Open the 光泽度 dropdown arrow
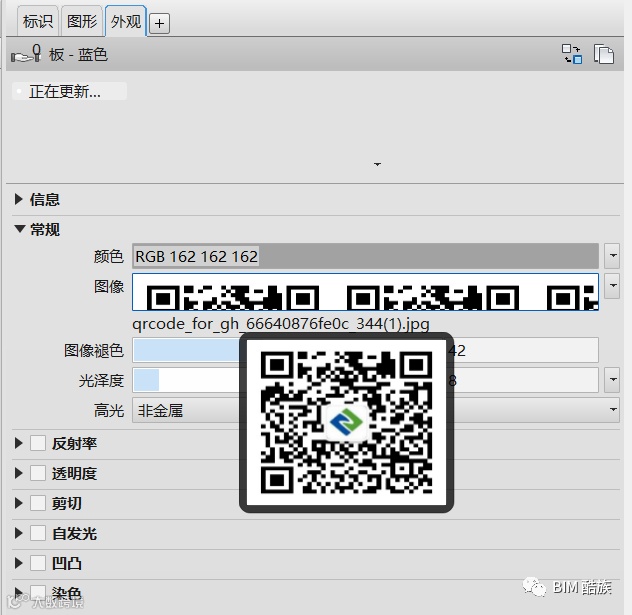This screenshot has height=615, width=632. (x=612, y=380)
